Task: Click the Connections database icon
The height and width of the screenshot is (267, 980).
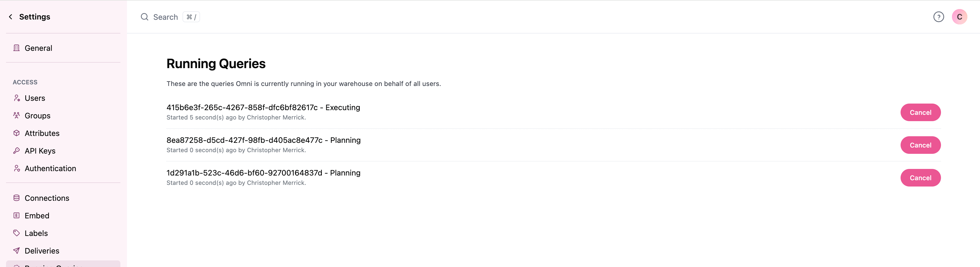Action: click(x=16, y=198)
